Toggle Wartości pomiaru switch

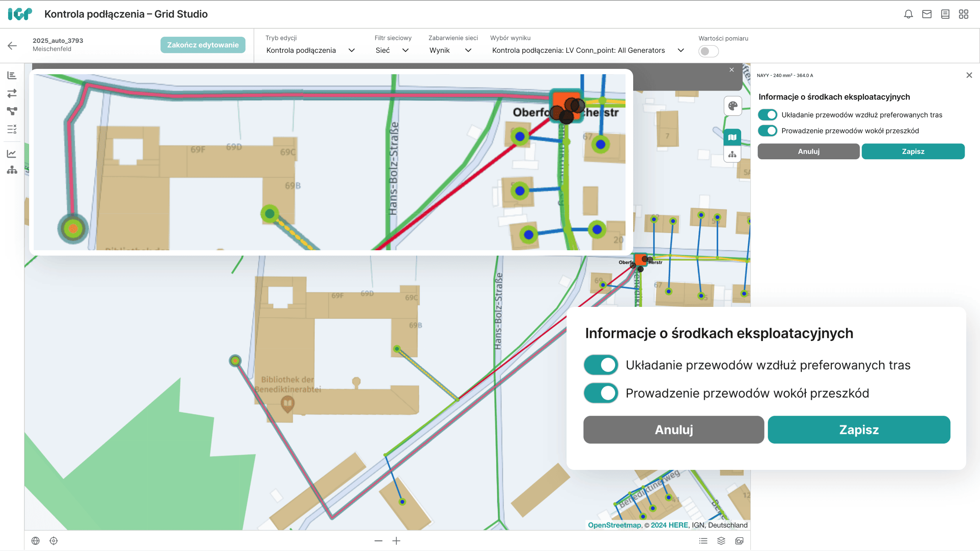708,51
